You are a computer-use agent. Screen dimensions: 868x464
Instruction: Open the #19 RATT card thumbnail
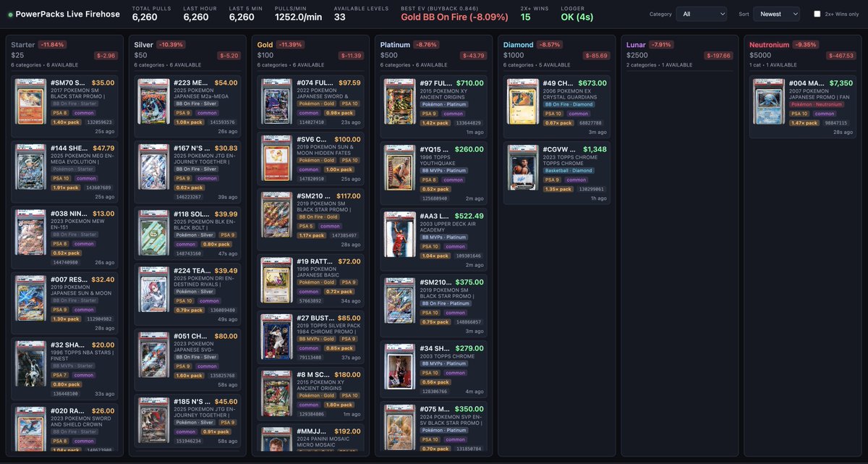(x=277, y=281)
